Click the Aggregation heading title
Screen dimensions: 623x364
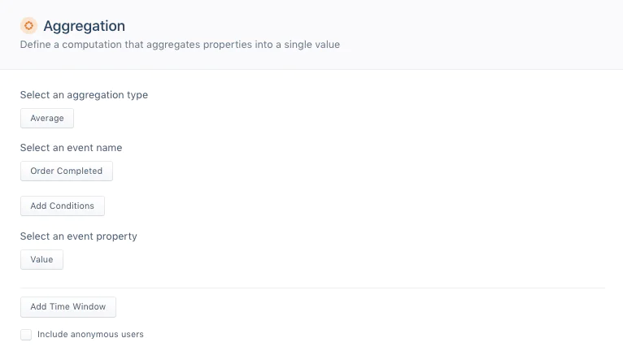(x=85, y=27)
